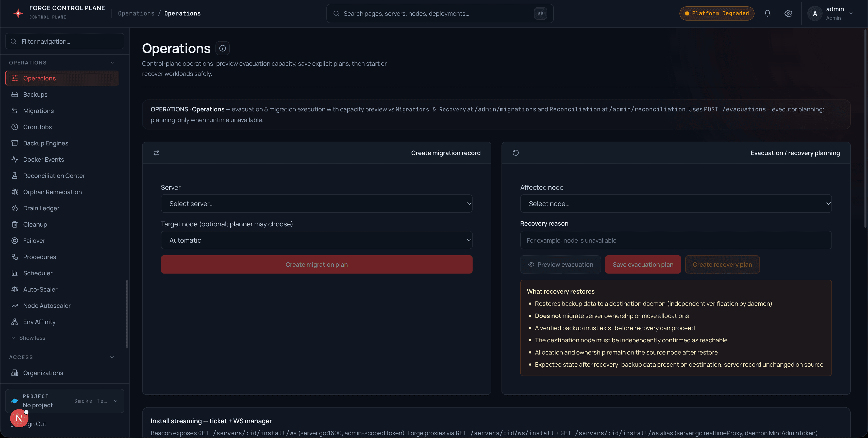The image size is (868, 438).
Task: Click the Migrations sidebar icon
Action: (x=14, y=110)
